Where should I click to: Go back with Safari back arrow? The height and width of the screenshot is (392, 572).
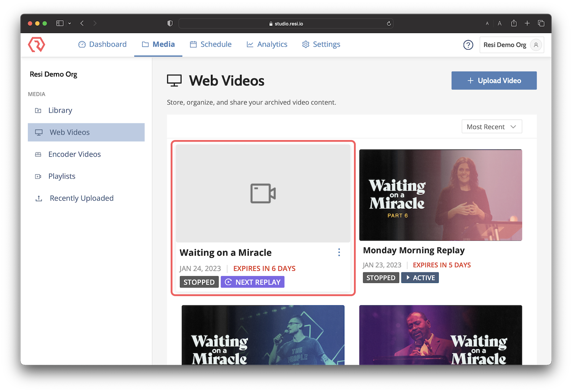(82, 23)
